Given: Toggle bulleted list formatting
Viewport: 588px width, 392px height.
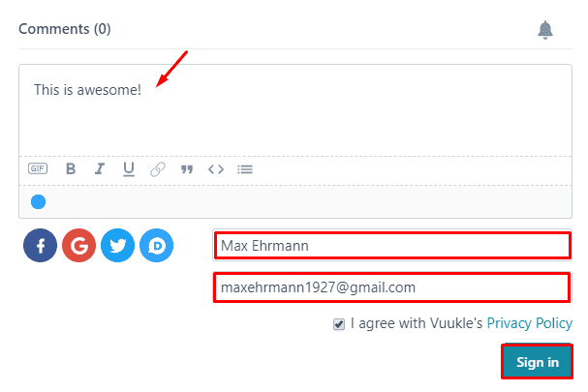Looking at the screenshot, I should point(245,168).
